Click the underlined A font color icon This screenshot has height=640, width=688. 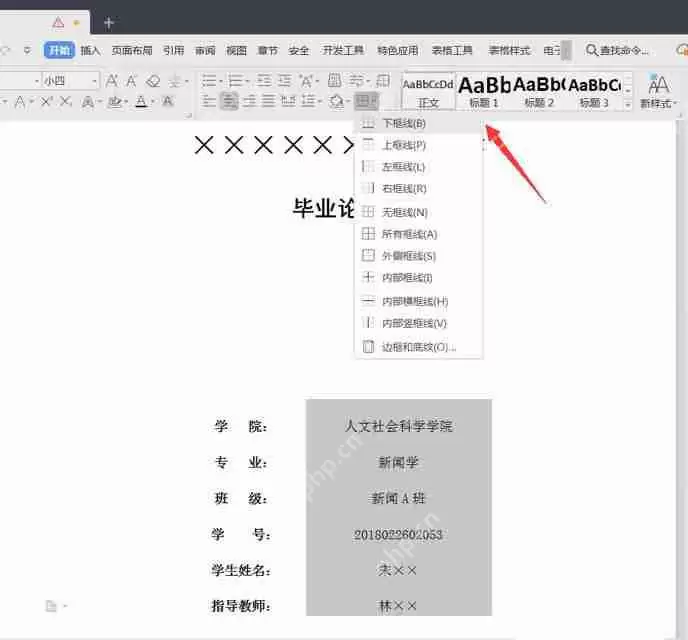(x=141, y=102)
